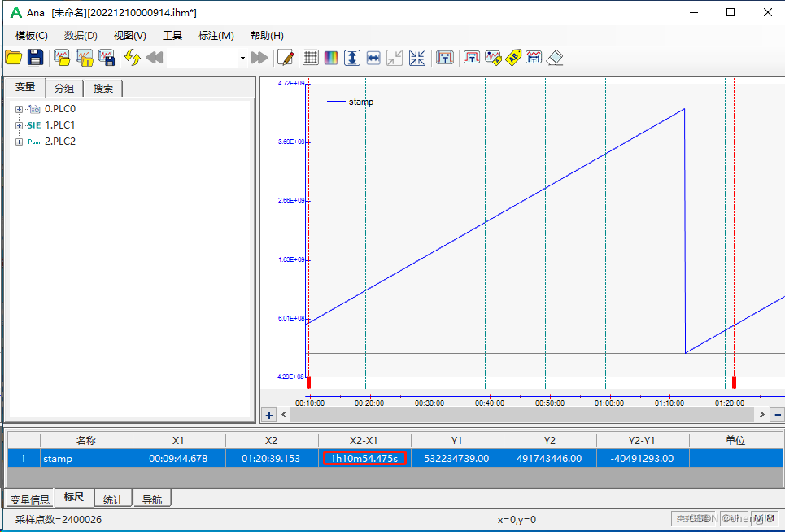Click the red bracket marker icon
Viewport: 785px width, 532px height.
coord(472,58)
